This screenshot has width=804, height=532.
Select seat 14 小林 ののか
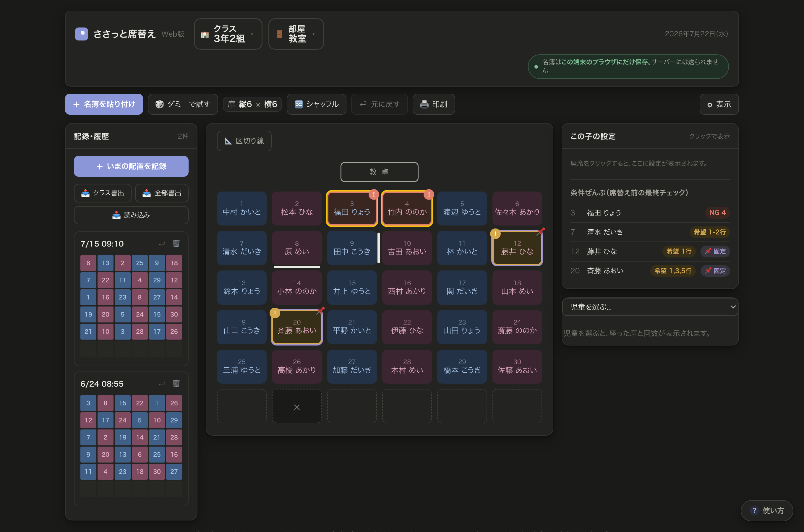[297, 288]
